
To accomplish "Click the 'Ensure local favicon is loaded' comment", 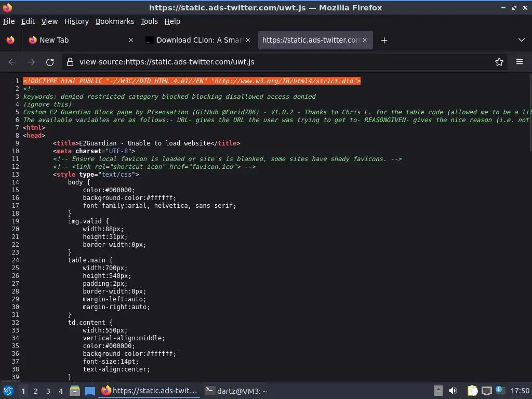I will click(228, 159).
